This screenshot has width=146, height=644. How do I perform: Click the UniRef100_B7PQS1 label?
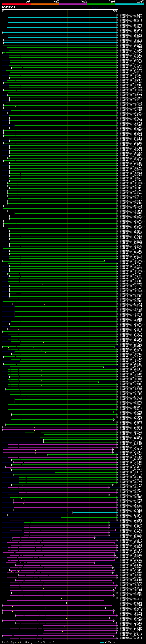click(131, 397)
